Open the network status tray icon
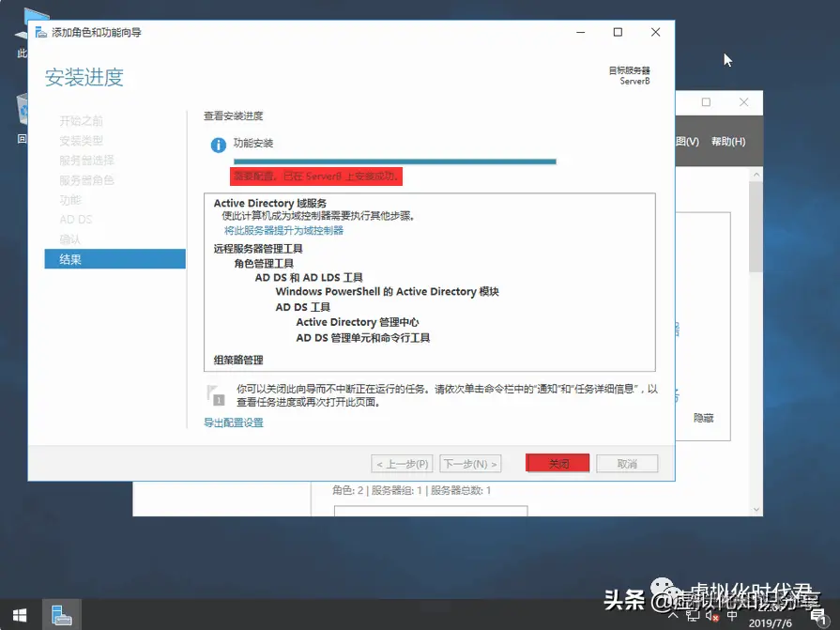This screenshot has width=840, height=630. tap(695, 616)
